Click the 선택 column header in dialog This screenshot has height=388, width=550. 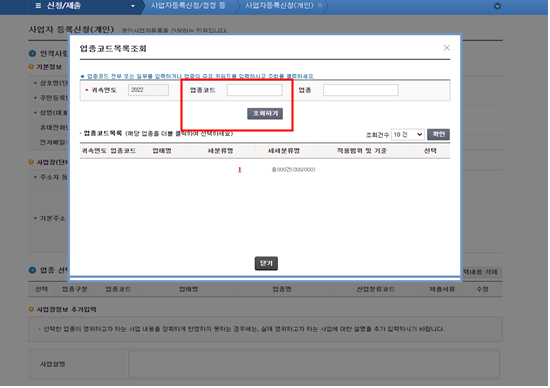click(x=431, y=151)
